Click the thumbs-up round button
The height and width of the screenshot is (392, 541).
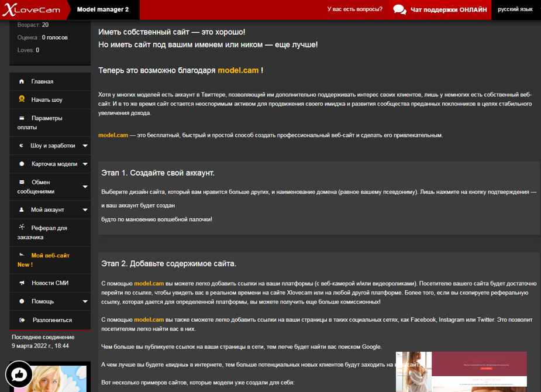[x=19, y=374]
